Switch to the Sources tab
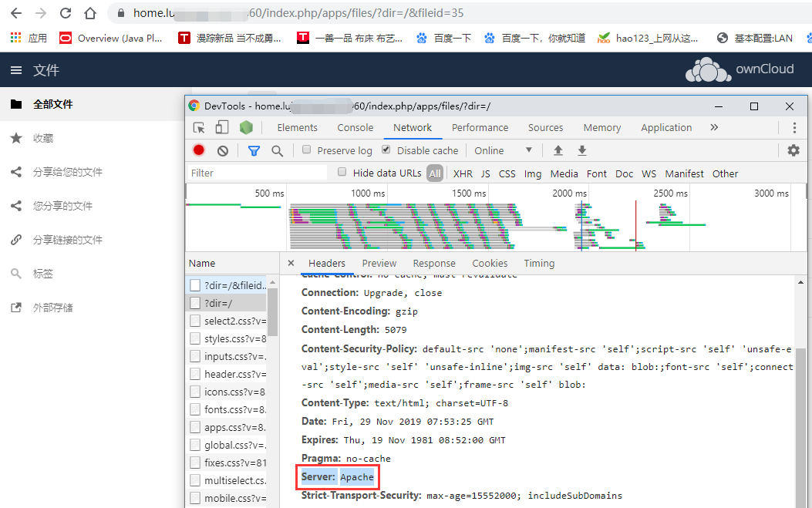This screenshot has height=508, width=812. tap(545, 127)
